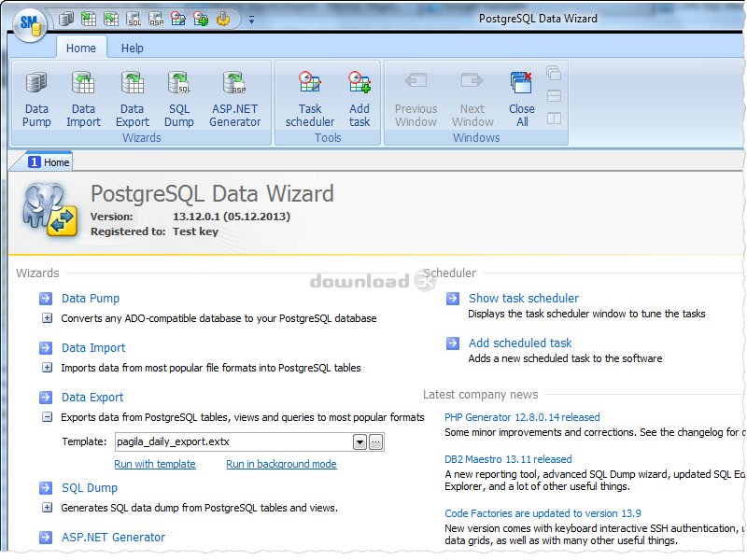Click the Data Pump quick access icon

click(x=65, y=19)
